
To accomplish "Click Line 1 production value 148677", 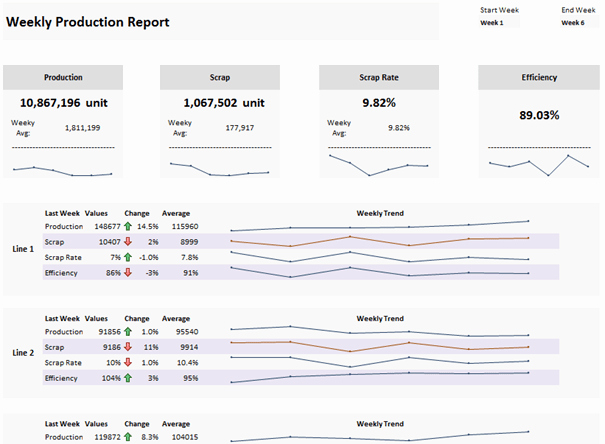I will coord(108,226).
